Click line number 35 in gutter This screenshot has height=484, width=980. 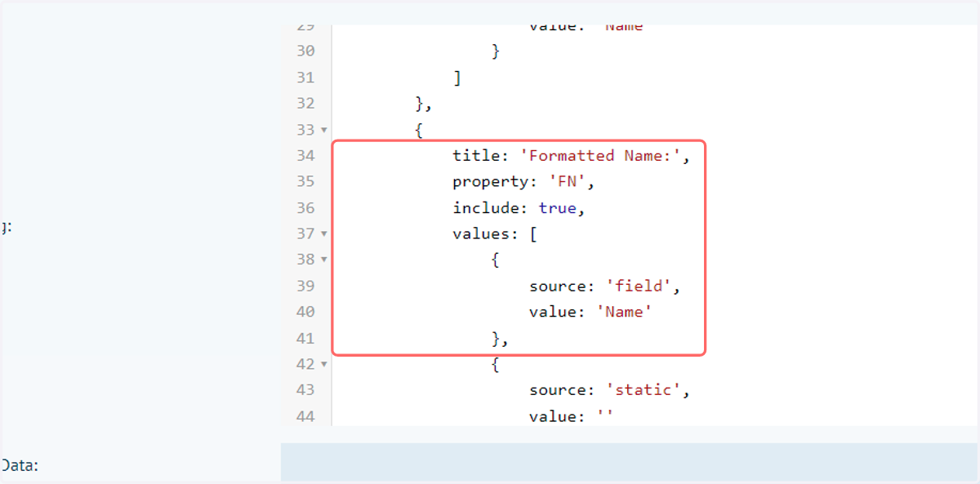pyautogui.click(x=305, y=182)
